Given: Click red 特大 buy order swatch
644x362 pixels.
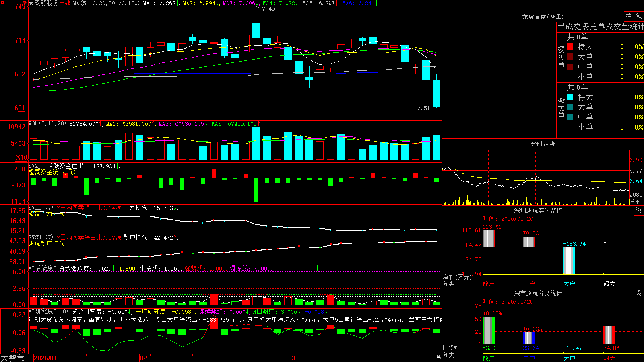Looking at the screenshot, I should pyautogui.click(x=570, y=47).
